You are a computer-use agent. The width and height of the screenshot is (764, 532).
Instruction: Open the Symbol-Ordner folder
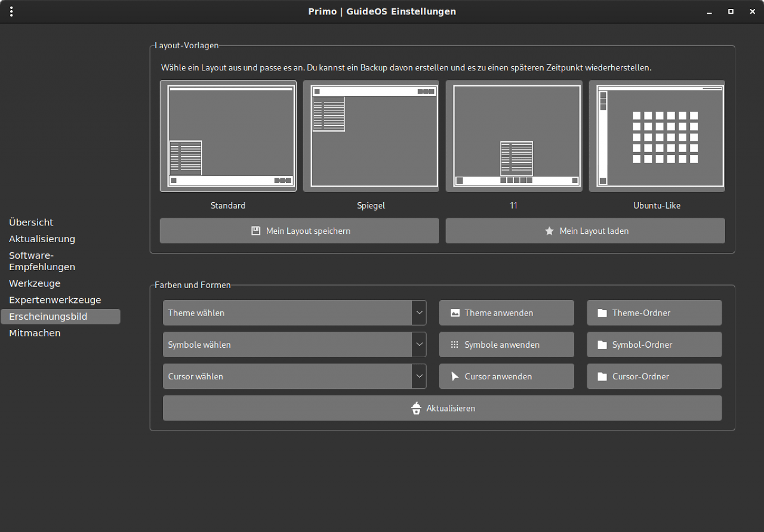pyautogui.click(x=654, y=345)
